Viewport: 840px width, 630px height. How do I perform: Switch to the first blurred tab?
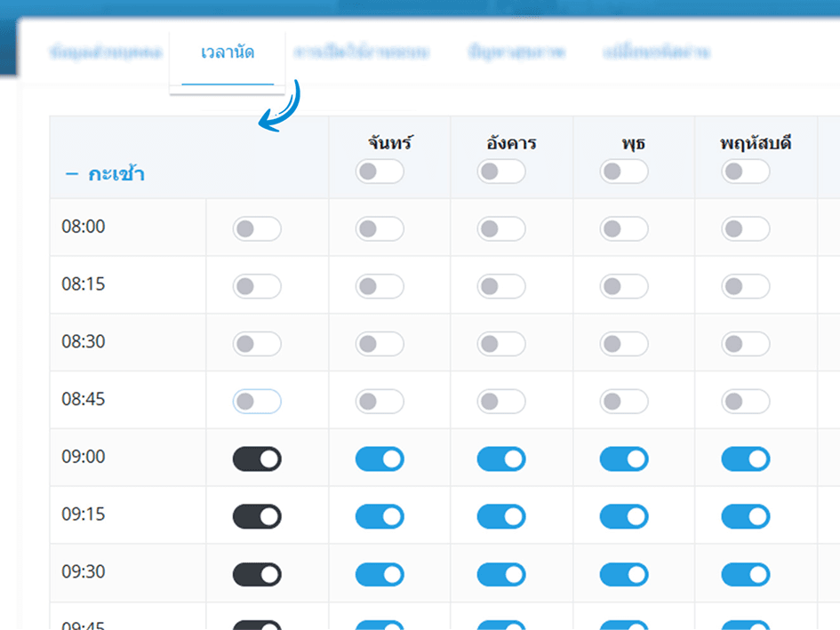[x=106, y=52]
